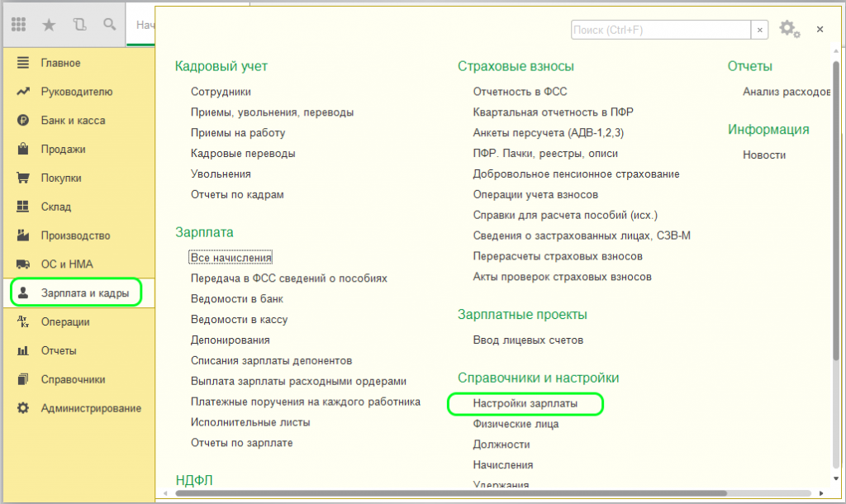Open Увольнения
The width and height of the screenshot is (846, 504).
(x=221, y=174)
